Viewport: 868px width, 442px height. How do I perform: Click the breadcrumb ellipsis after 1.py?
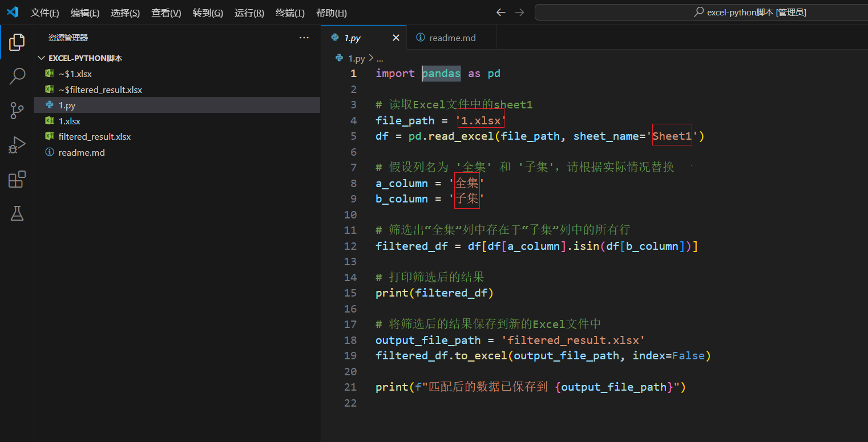point(380,59)
